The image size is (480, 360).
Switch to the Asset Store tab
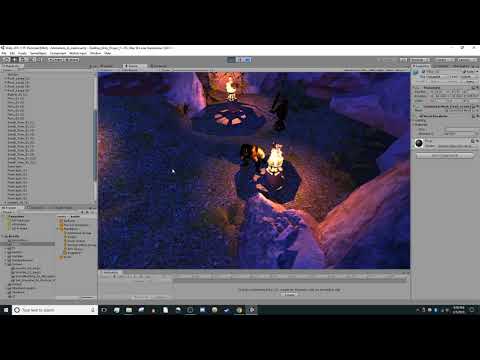point(158,66)
